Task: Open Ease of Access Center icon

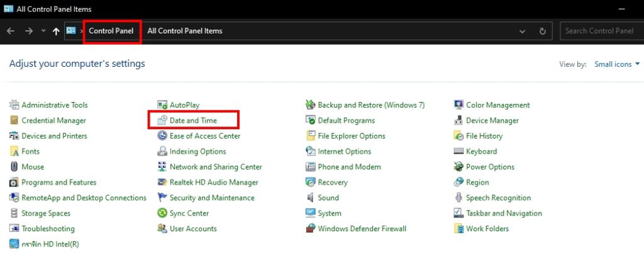Action: point(163,135)
